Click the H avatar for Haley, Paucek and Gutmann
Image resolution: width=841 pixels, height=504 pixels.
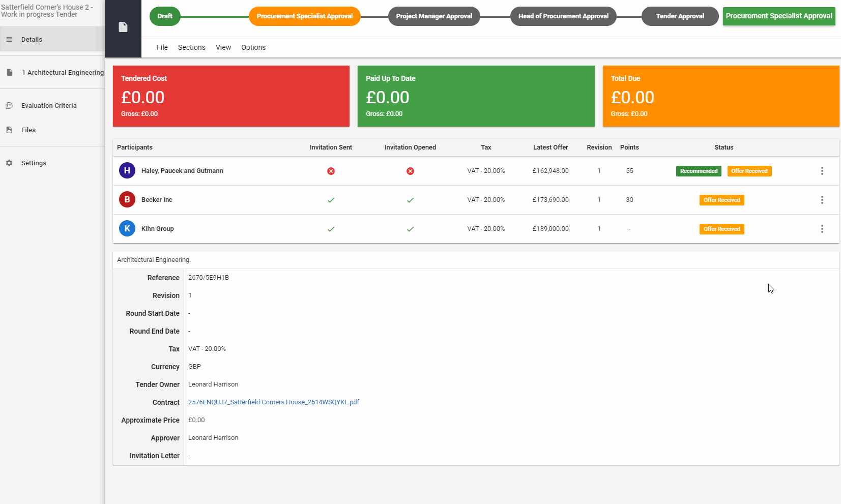(x=127, y=170)
